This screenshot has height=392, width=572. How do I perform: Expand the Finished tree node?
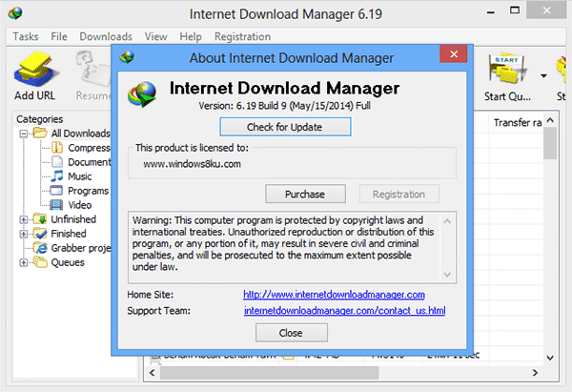24,234
